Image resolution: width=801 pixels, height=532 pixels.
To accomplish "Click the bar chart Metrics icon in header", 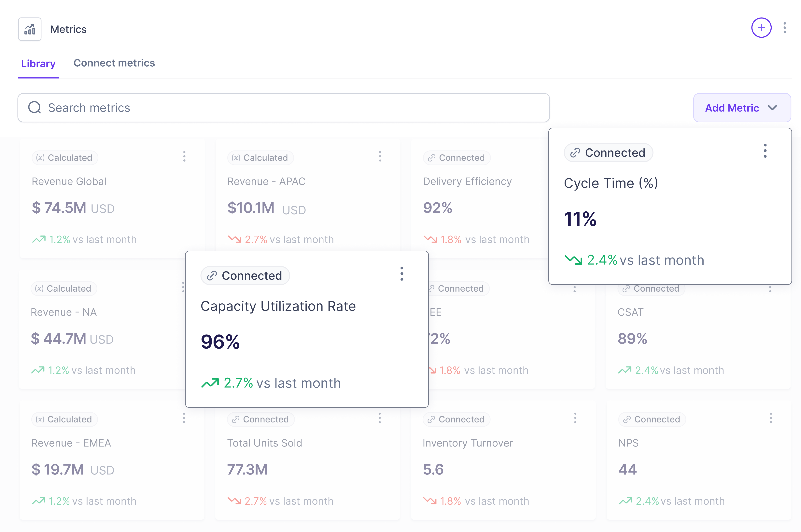I will tap(30, 29).
